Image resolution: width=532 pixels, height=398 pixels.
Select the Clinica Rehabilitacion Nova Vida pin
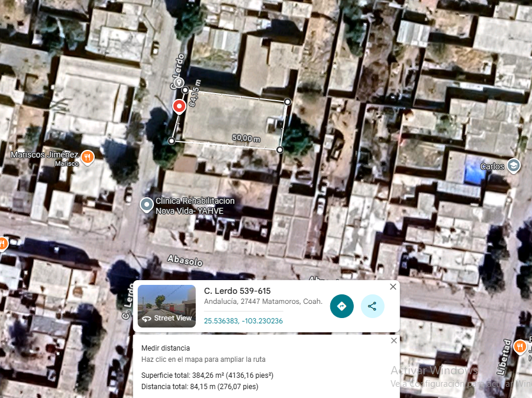(147, 205)
